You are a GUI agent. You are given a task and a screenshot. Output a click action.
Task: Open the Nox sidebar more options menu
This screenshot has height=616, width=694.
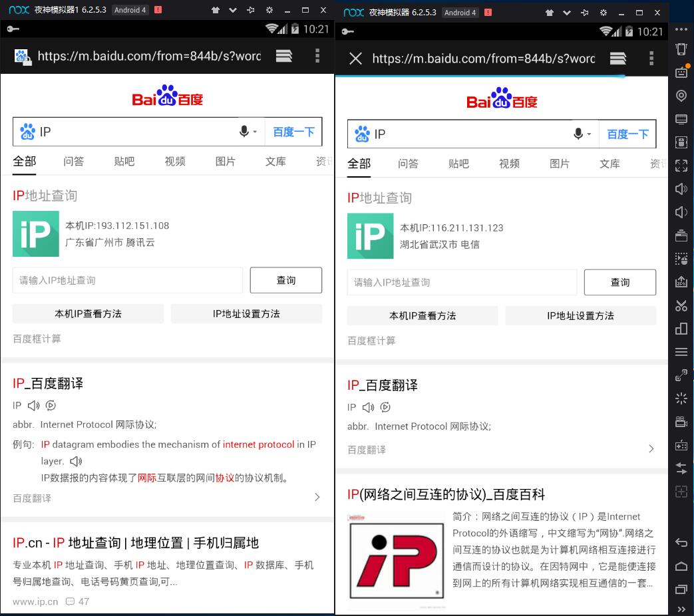click(x=681, y=29)
